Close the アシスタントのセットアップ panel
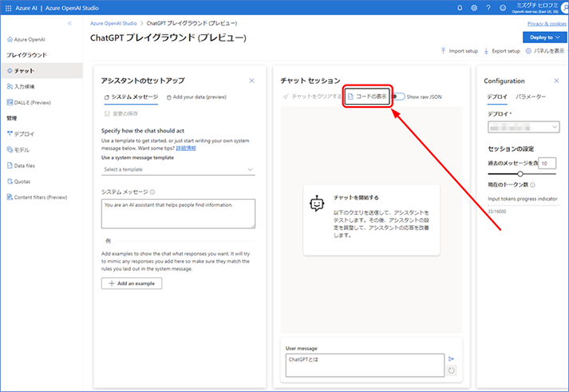The height and width of the screenshot is (392, 569). pos(251,81)
